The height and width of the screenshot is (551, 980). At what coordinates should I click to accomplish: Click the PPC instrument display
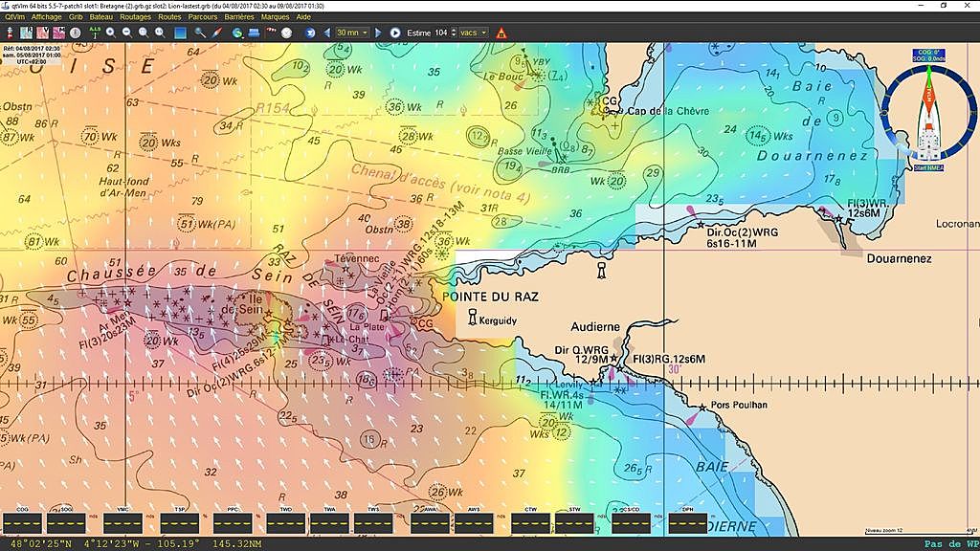(233, 523)
